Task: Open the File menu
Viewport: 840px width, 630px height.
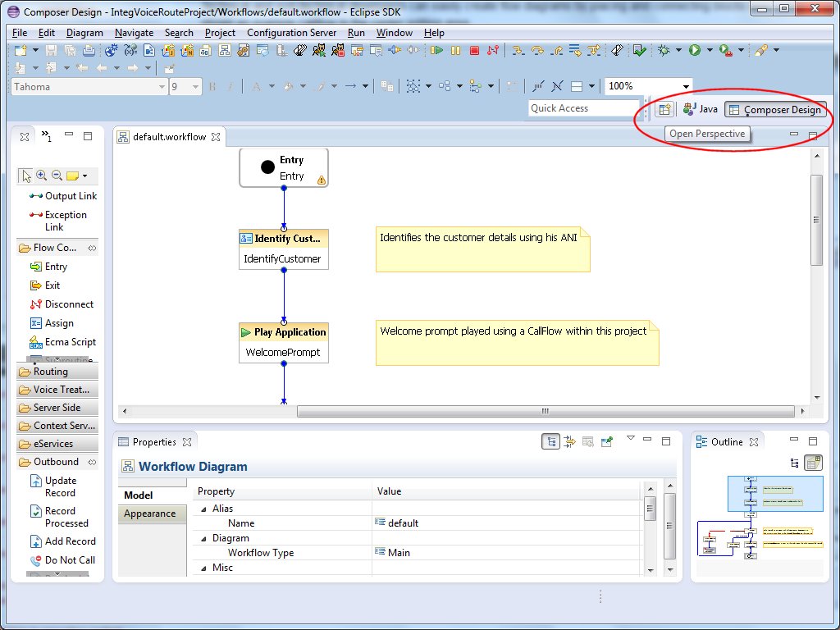Action: click(x=20, y=33)
